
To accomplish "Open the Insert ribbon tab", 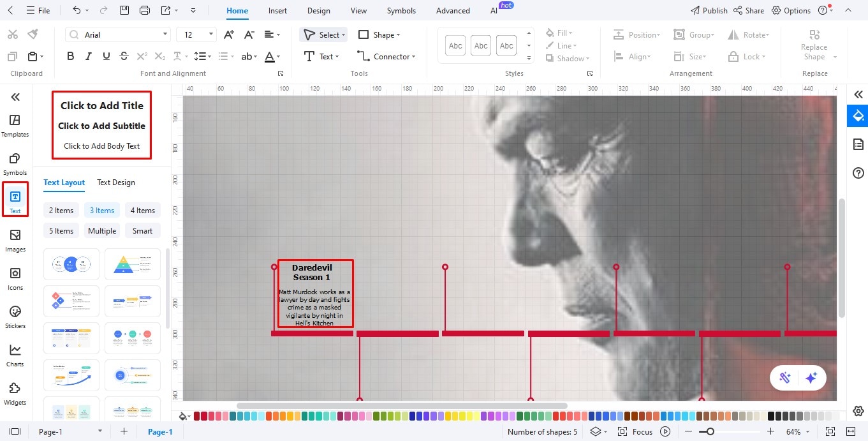I will [277, 10].
